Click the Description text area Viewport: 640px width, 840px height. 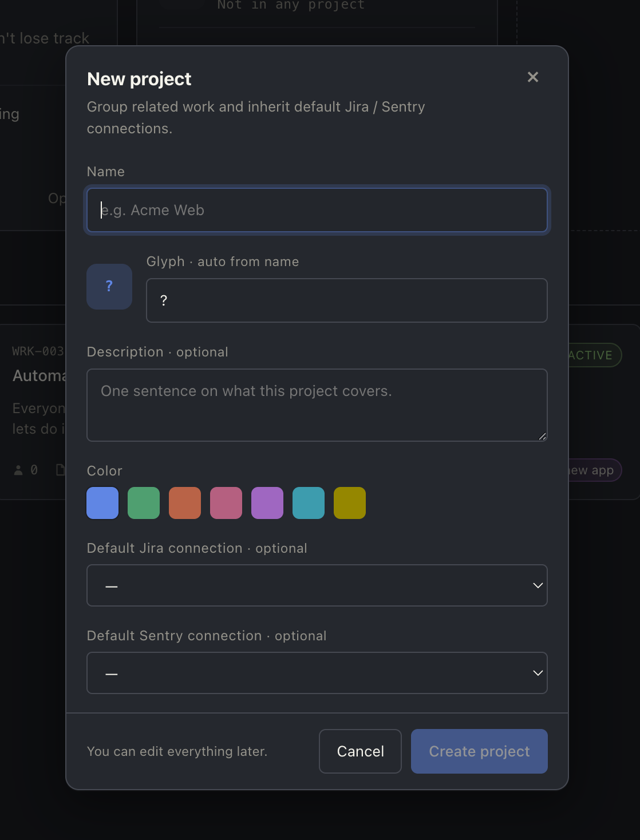coord(317,405)
